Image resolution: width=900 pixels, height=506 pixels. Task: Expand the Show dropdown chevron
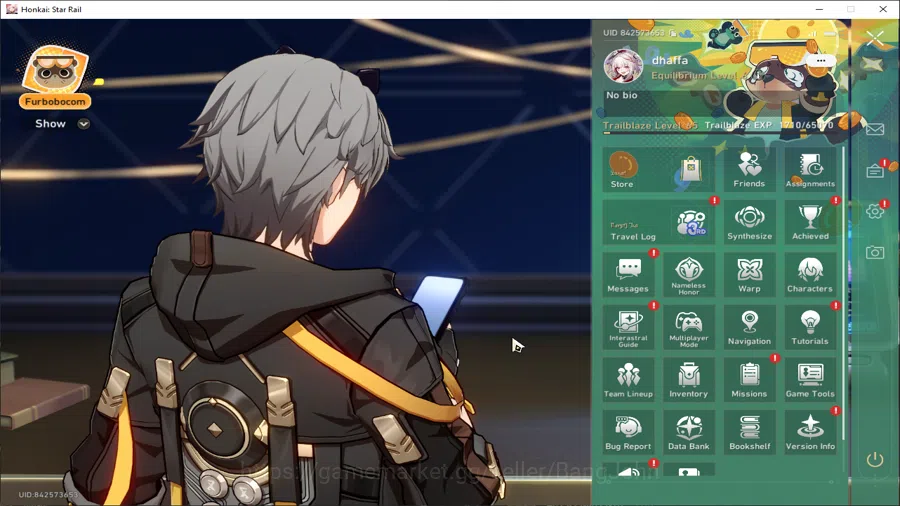[x=84, y=124]
